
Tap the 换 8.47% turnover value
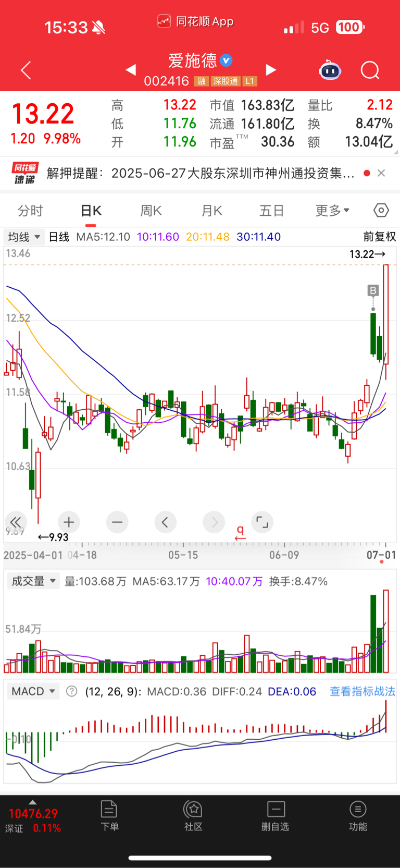[350, 124]
